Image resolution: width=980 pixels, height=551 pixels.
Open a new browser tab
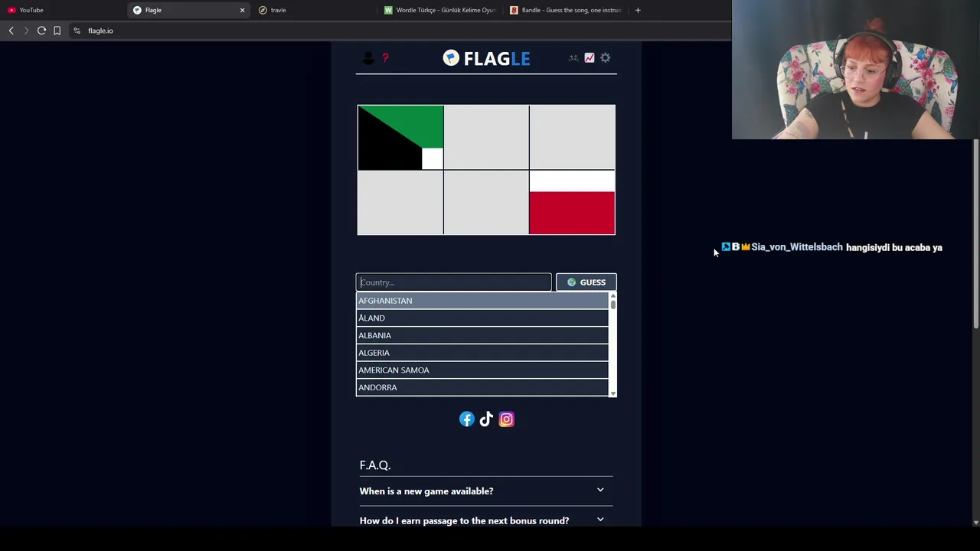(x=638, y=10)
